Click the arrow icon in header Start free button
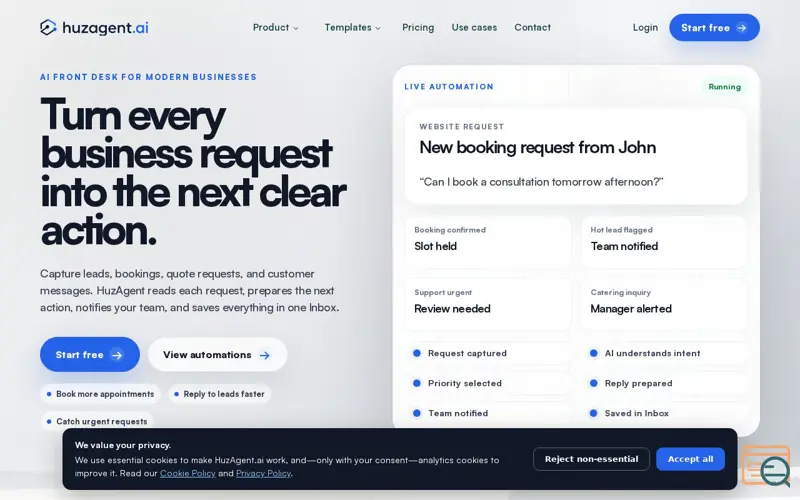Image resolution: width=800 pixels, height=500 pixels. [741, 28]
